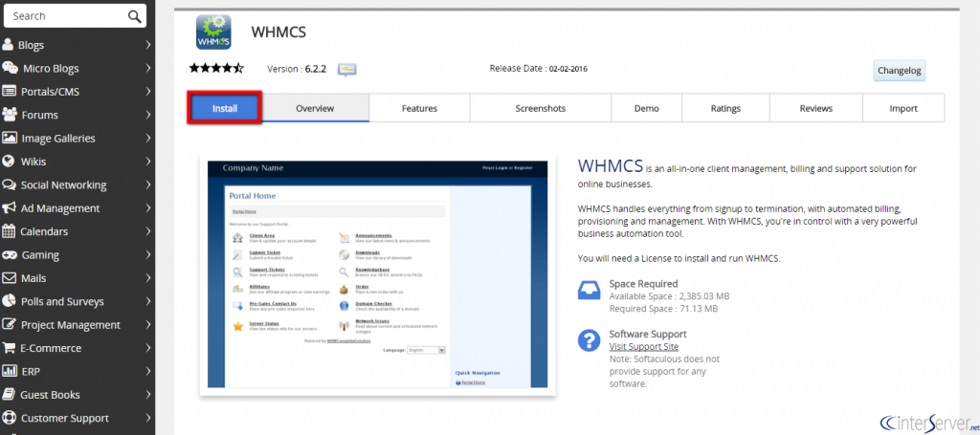Open the Demo tab
Image resolution: width=980 pixels, height=435 pixels.
[646, 108]
